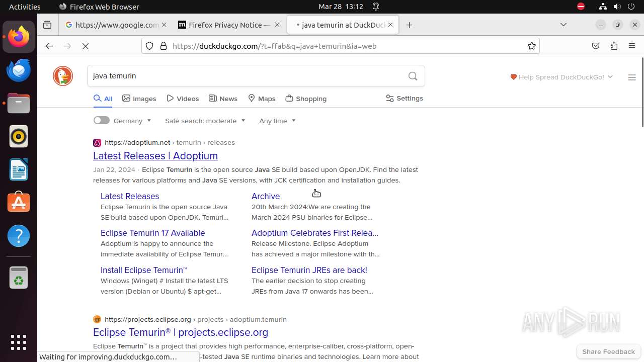
Task: Save to Pocket icon
Action: point(596,46)
